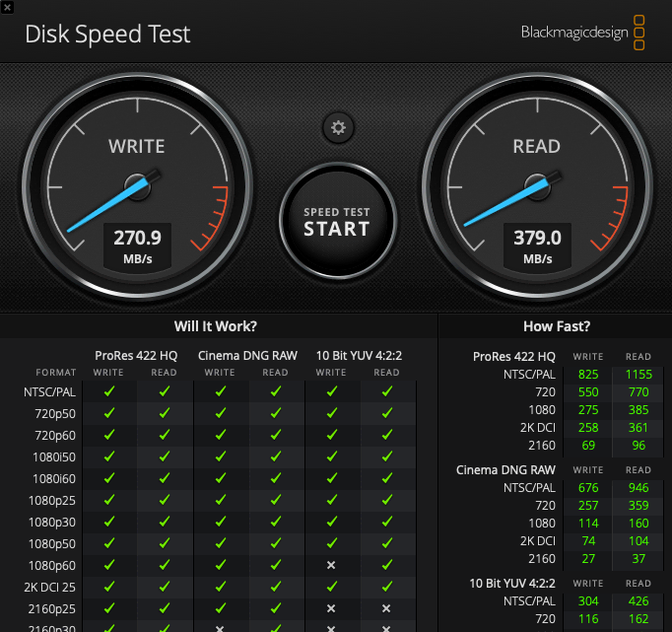Click the write speed gauge needle
This screenshot has width=672, height=632.
tap(110, 204)
